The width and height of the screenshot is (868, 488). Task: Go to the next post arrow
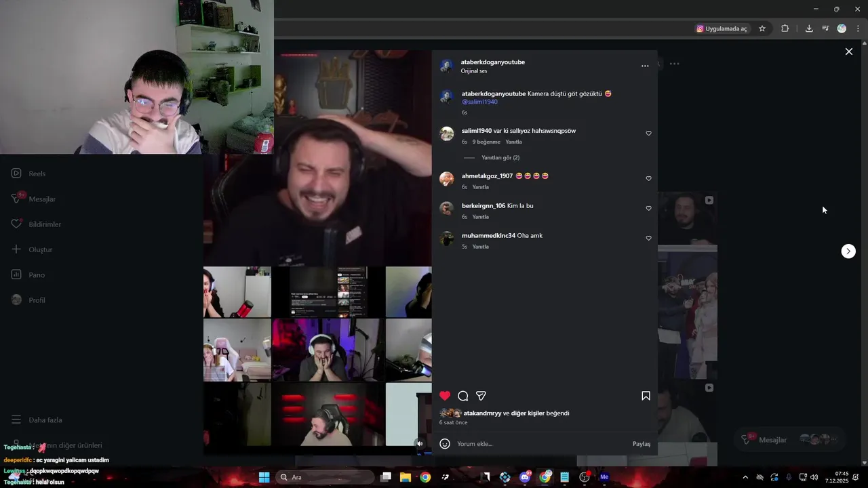[848, 251]
